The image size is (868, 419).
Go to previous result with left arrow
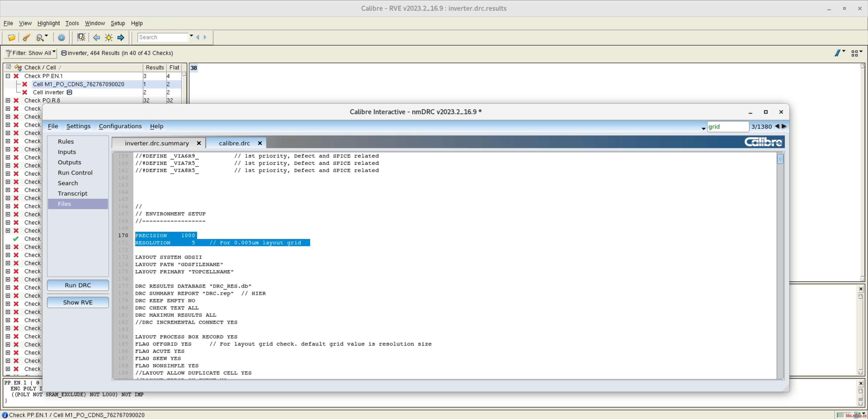97,37
